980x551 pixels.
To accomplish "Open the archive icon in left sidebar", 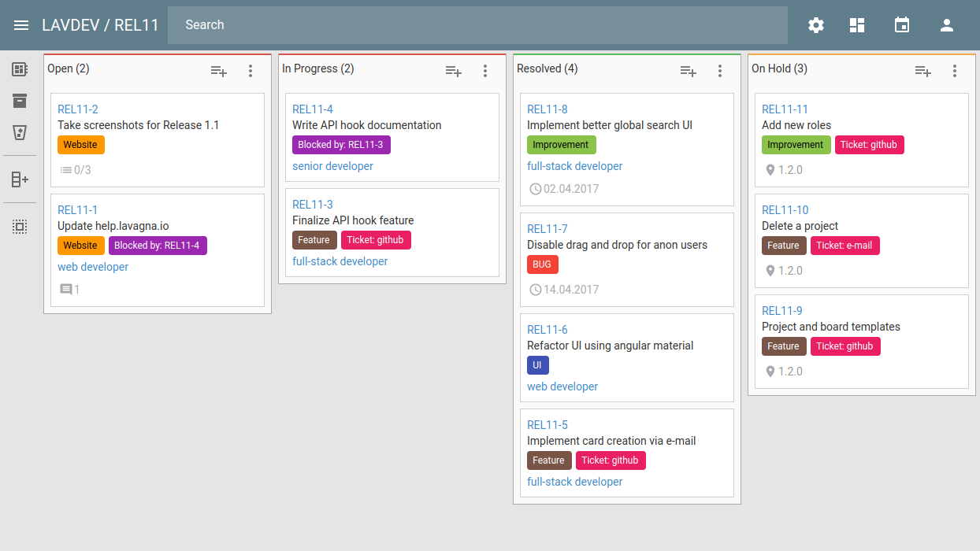I will coord(20,101).
